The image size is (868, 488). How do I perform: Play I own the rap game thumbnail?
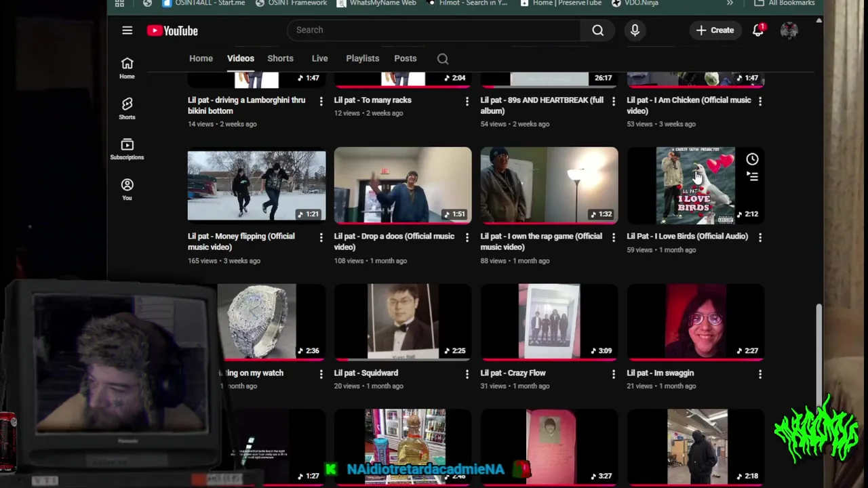click(x=549, y=185)
